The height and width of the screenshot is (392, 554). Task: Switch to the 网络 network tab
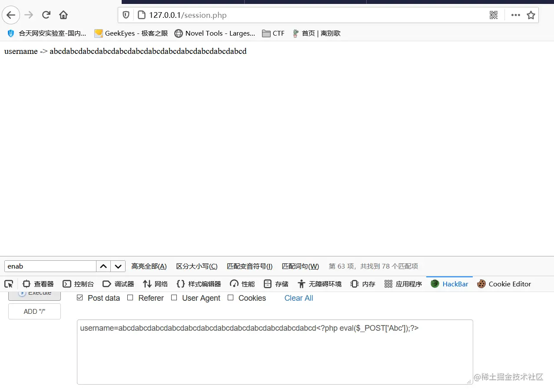tap(155, 284)
